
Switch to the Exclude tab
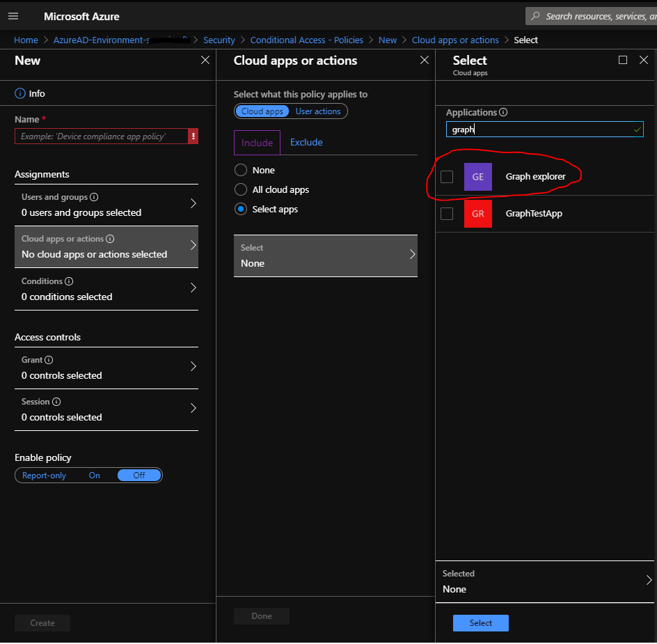point(306,142)
